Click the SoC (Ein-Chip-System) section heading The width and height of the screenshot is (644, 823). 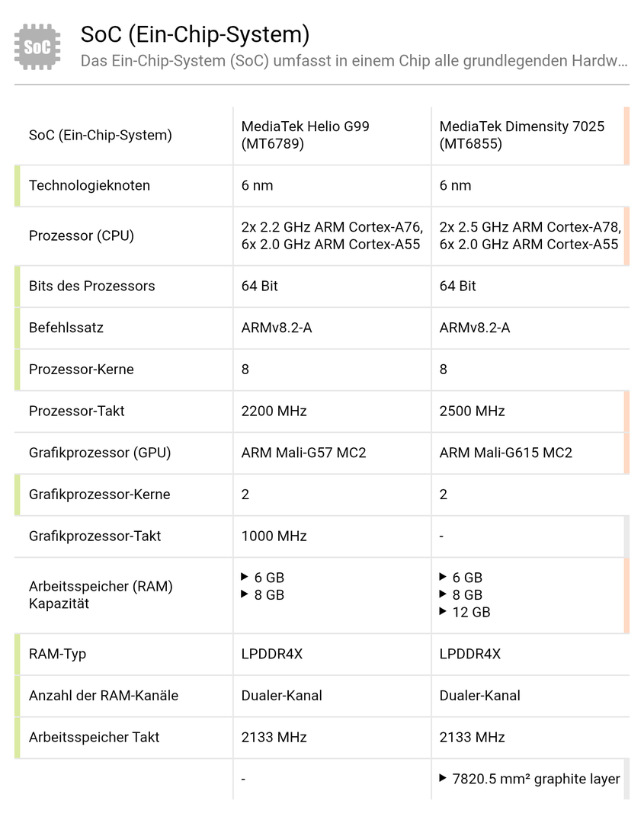(195, 34)
